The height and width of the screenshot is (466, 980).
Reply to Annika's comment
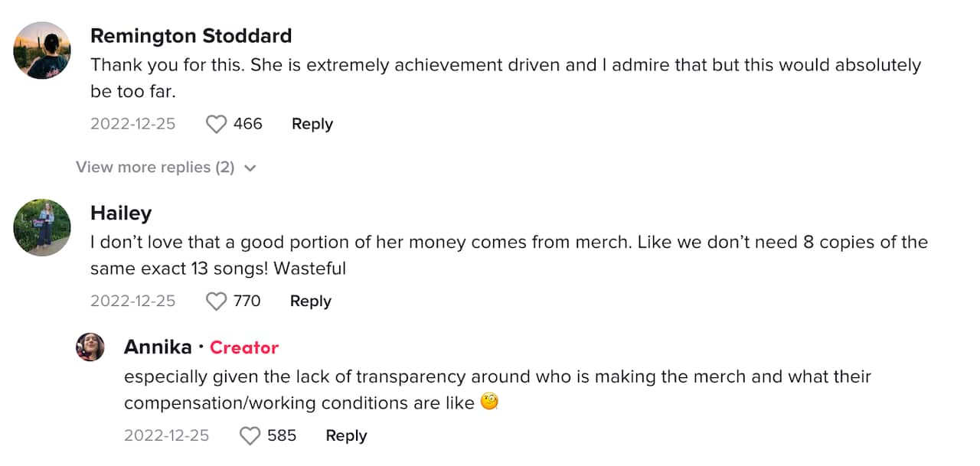click(346, 435)
